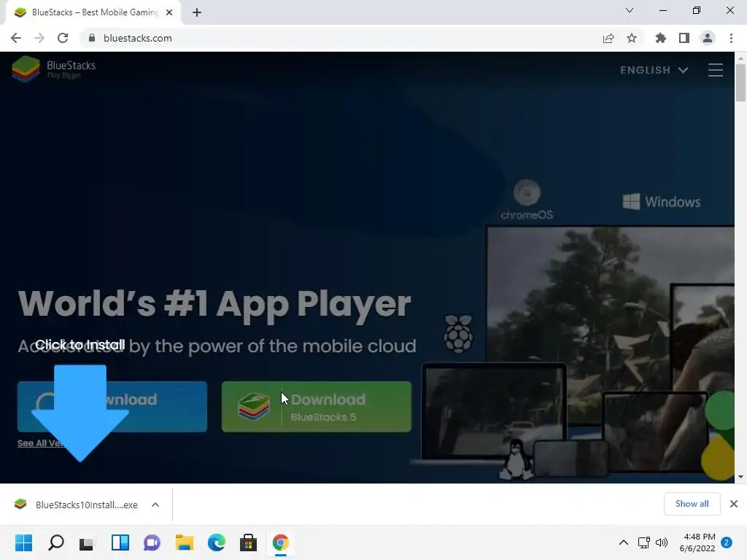The width and height of the screenshot is (747, 560).
Task: Click the blue Download button
Action: (x=112, y=407)
